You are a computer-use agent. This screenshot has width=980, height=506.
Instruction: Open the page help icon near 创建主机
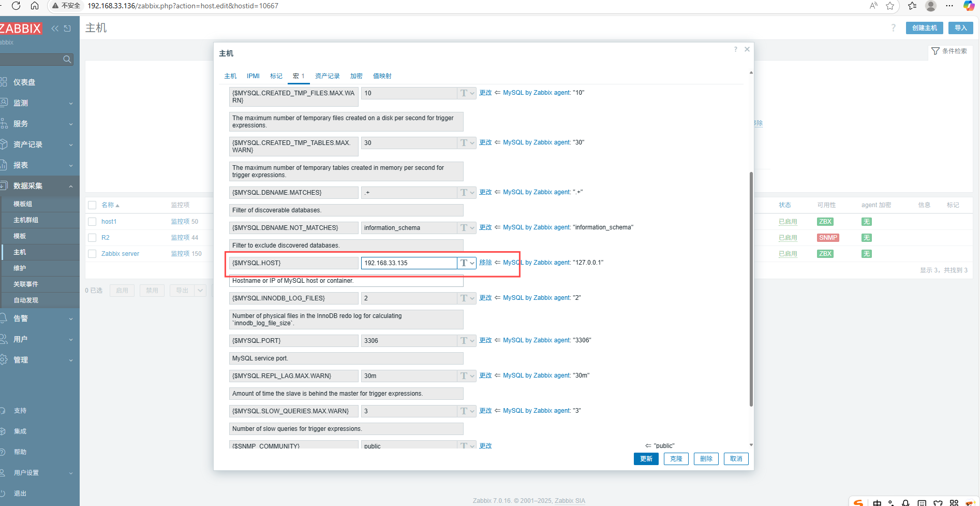click(893, 28)
